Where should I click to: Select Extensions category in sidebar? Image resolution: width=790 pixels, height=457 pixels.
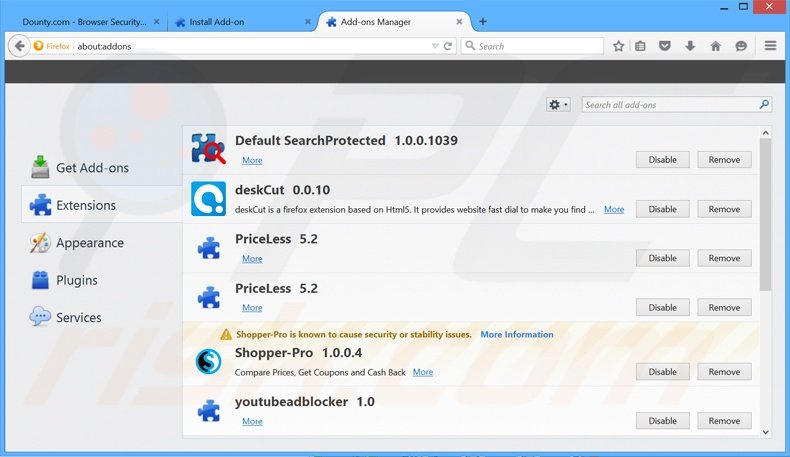tap(102, 205)
